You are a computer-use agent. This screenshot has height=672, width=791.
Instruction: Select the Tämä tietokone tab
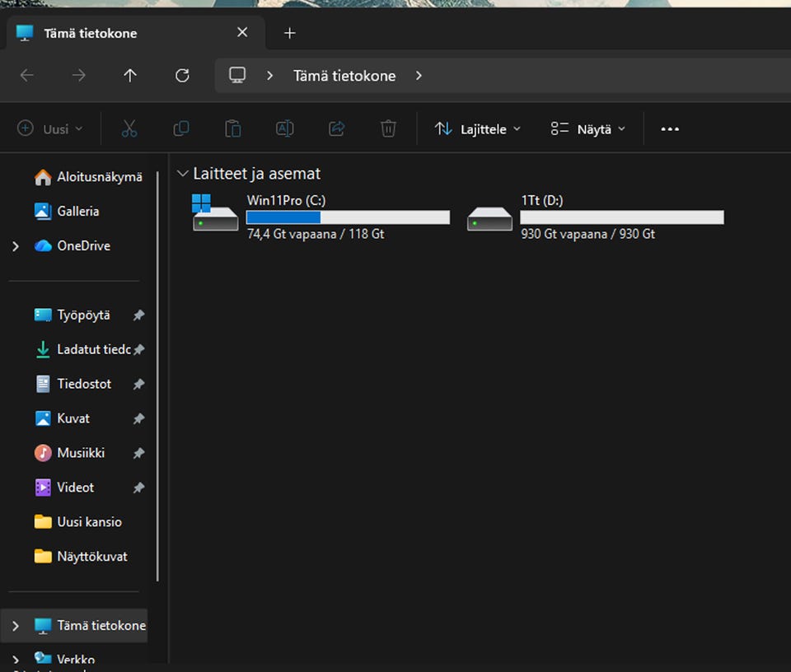(x=91, y=34)
